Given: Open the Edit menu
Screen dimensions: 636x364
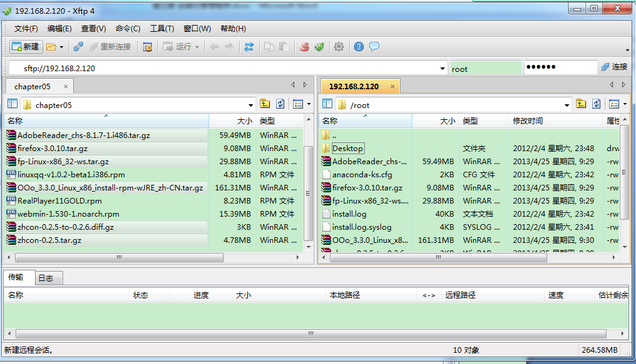Looking at the screenshot, I should (x=59, y=28).
